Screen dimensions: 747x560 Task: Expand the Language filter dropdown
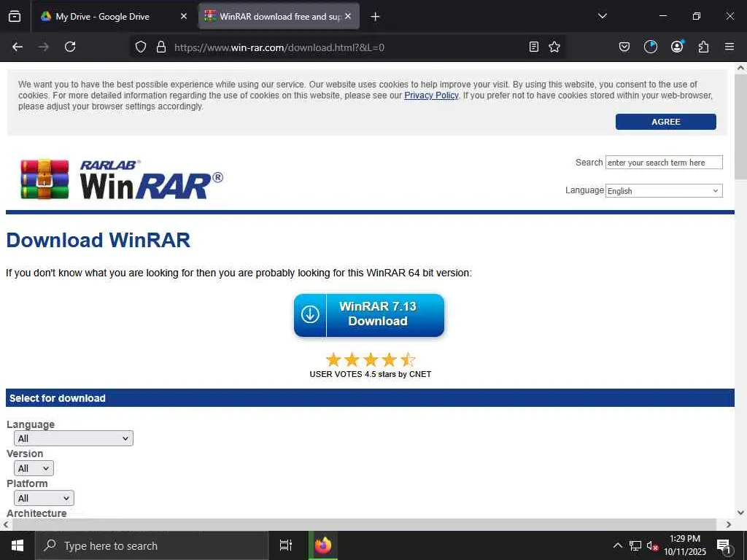pos(74,438)
